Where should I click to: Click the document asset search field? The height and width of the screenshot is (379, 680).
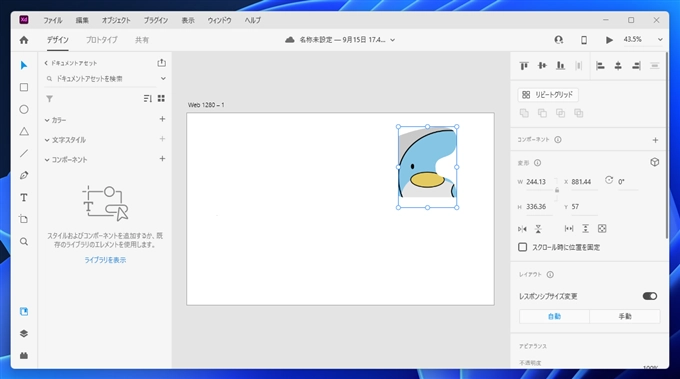[100, 78]
